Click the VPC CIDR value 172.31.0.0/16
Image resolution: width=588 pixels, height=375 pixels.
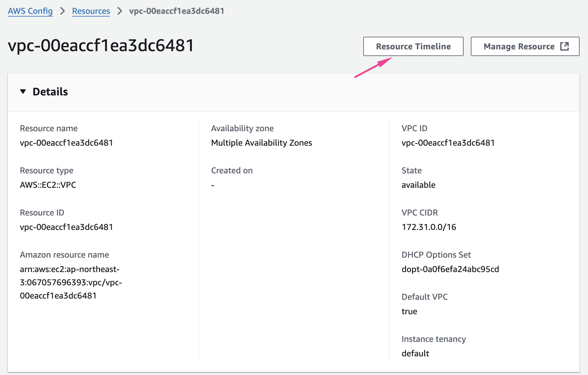click(429, 227)
